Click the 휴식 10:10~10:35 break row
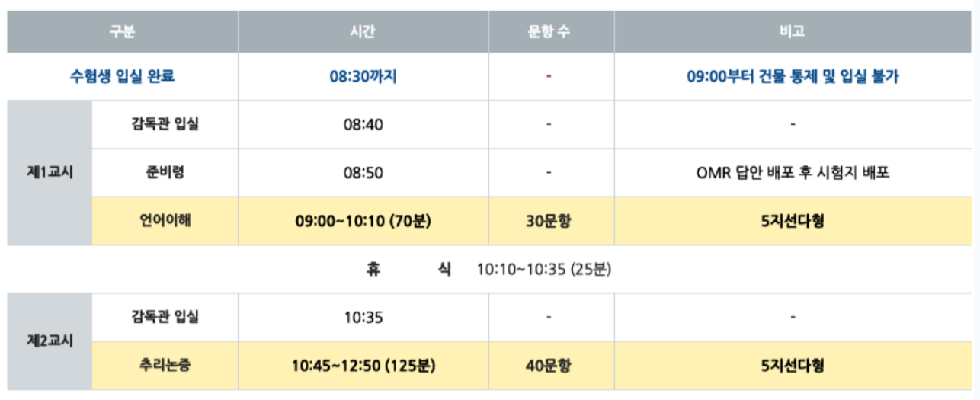 click(489, 269)
